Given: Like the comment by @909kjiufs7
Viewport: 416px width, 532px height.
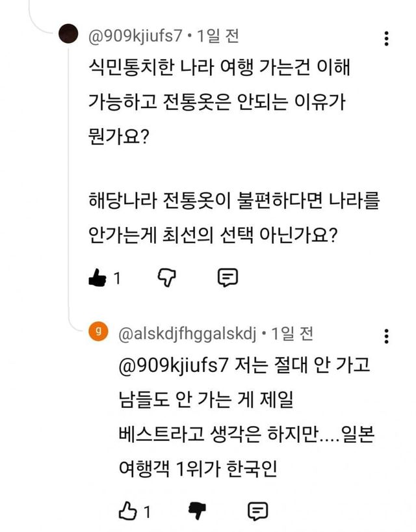Looking at the screenshot, I should (97, 278).
